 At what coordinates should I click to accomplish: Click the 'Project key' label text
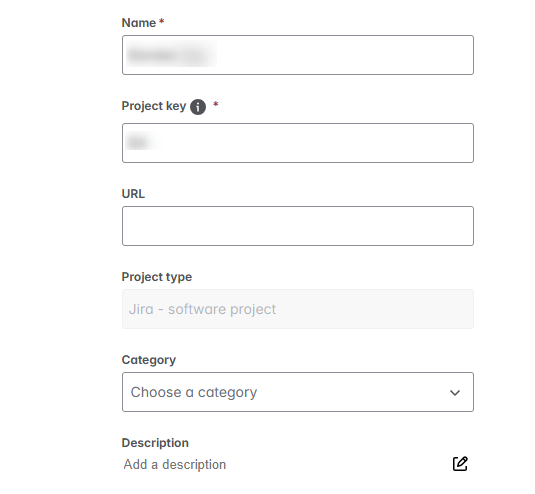[x=154, y=106]
